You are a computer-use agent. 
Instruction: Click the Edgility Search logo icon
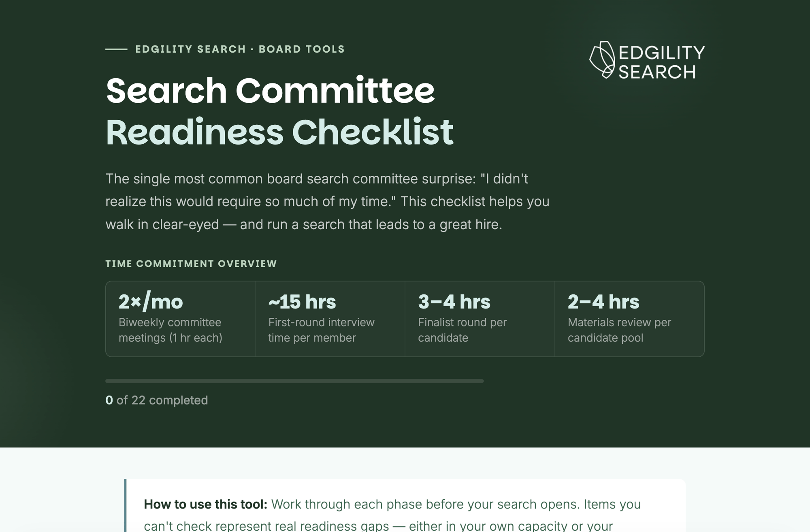pos(602,60)
